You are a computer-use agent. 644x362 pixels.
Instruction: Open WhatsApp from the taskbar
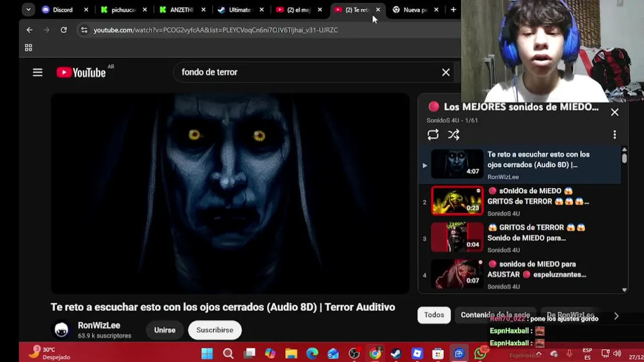480,353
